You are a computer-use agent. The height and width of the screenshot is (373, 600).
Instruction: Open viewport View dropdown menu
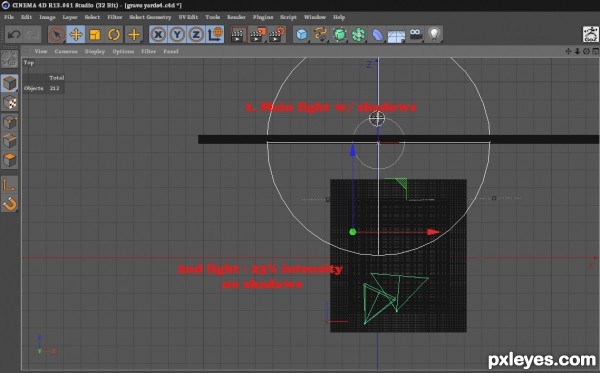pos(41,51)
